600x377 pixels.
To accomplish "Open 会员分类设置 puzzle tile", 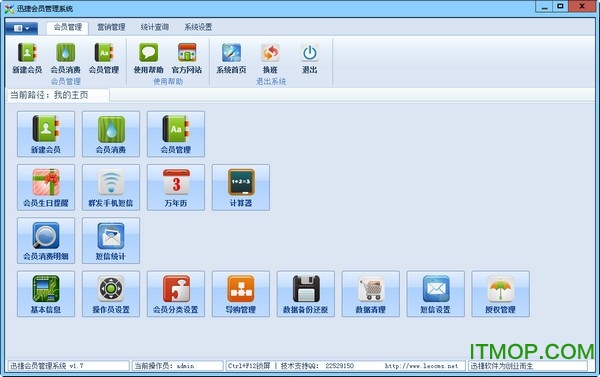I will click(176, 294).
